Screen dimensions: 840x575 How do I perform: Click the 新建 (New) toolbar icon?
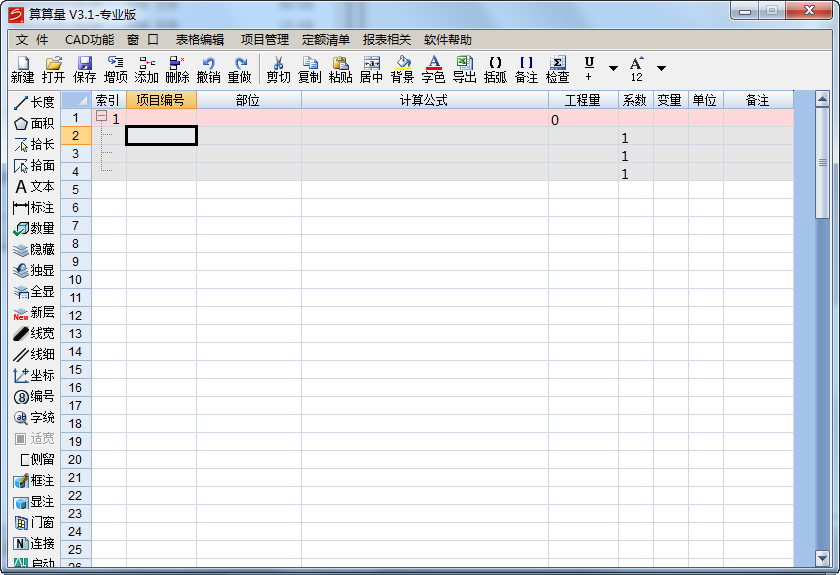[x=22, y=69]
